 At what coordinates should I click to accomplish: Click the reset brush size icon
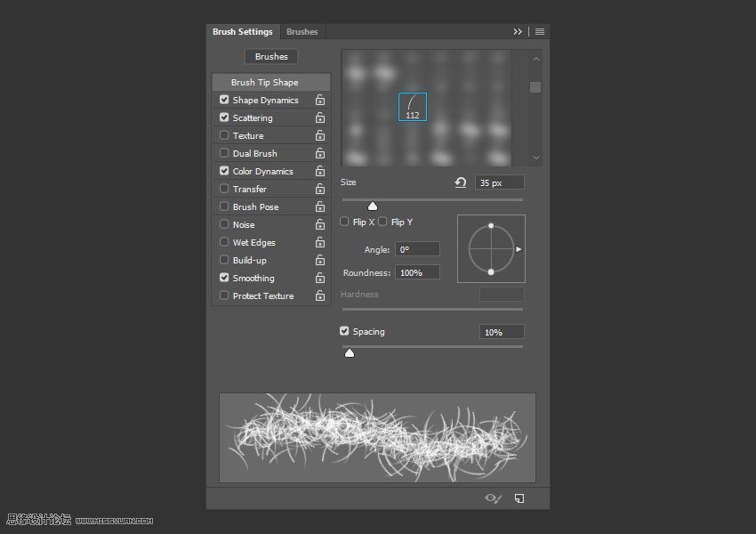[x=460, y=182]
